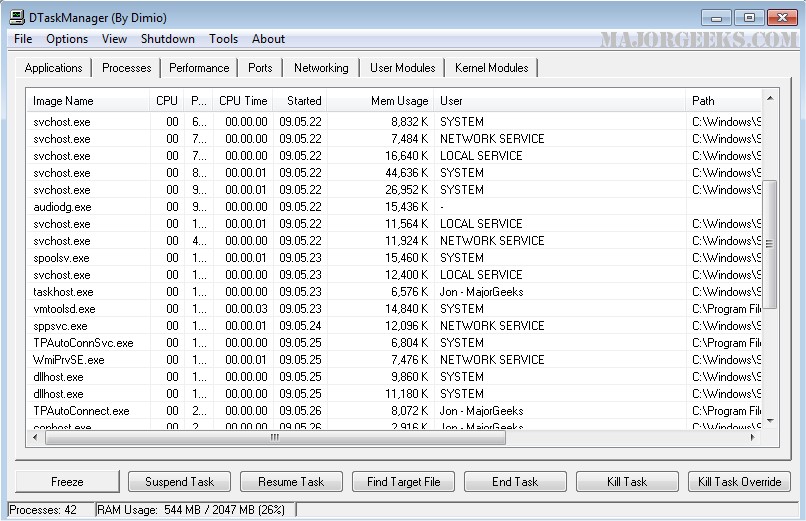The height and width of the screenshot is (521, 806).
Task: Sort by Mem Usage column header
Action: (380, 101)
